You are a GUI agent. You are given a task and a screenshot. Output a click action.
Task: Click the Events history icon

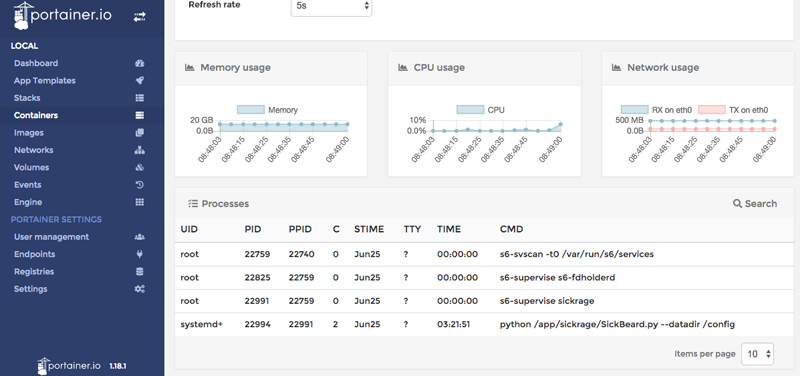(x=139, y=185)
